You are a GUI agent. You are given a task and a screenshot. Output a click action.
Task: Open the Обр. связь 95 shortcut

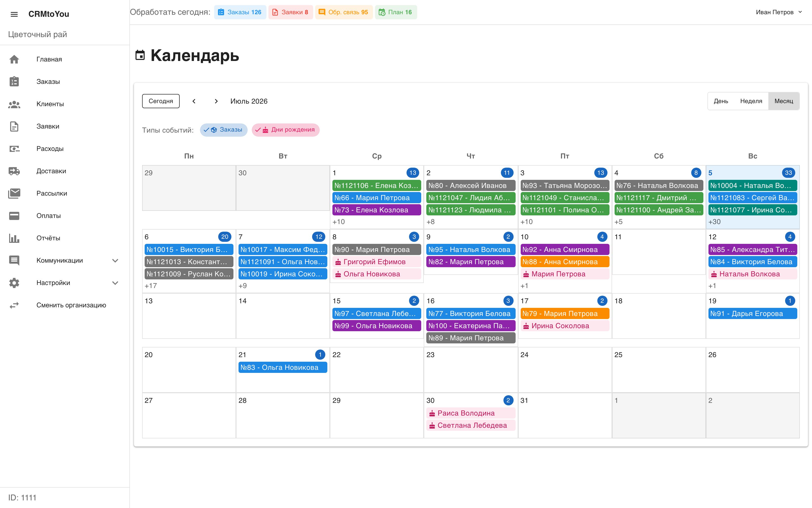344,12
